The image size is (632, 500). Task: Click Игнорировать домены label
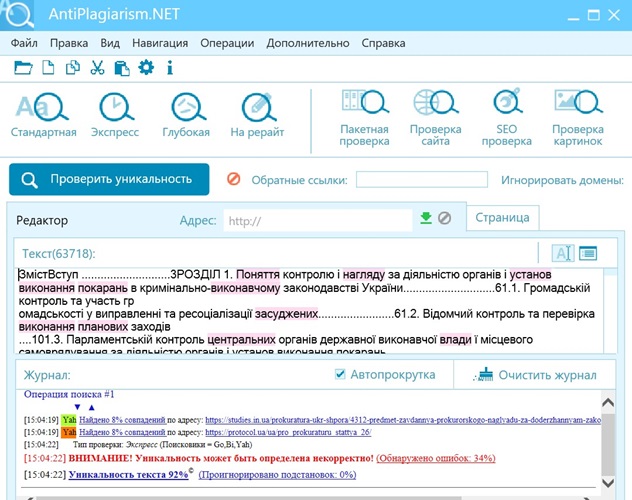click(562, 180)
